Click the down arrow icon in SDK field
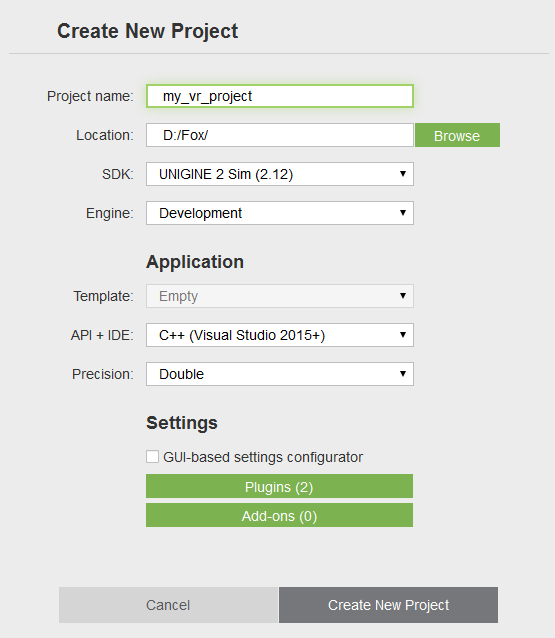The image size is (555, 638). tap(403, 174)
